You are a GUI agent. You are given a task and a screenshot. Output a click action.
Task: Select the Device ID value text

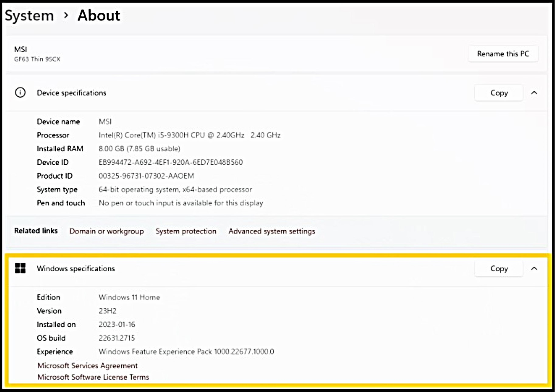coord(171,162)
